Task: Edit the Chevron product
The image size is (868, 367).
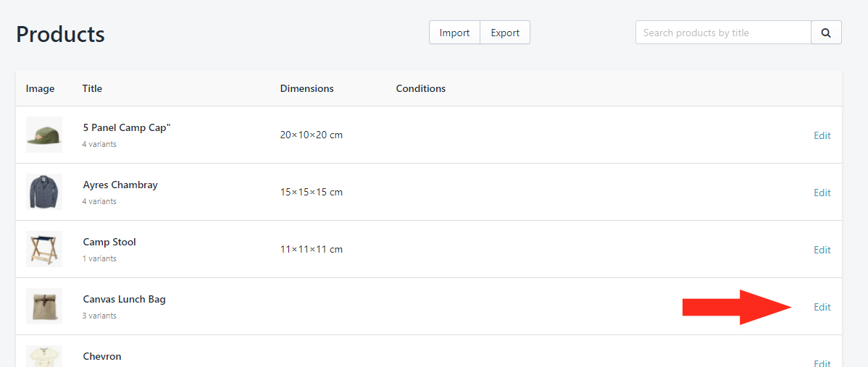Action: tap(822, 363)
